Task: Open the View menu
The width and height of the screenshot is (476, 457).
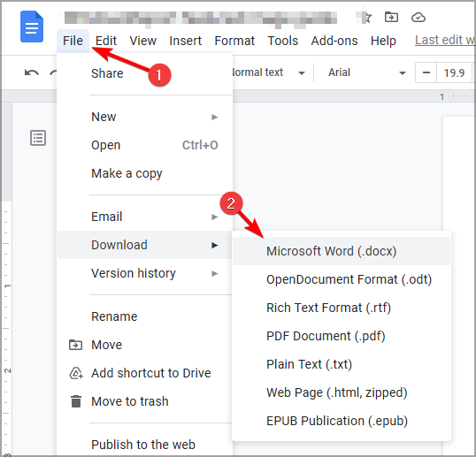Action: (143, 41)
